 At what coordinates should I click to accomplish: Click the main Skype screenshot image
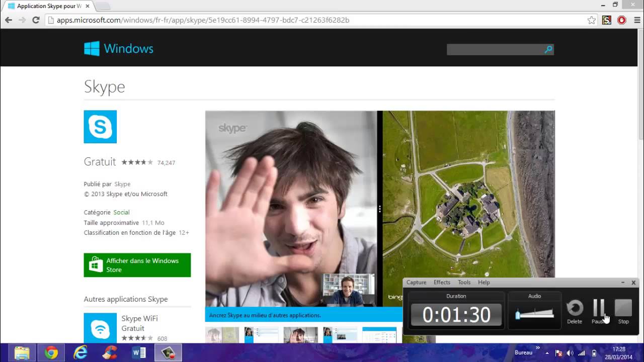(x=380, y=208)
